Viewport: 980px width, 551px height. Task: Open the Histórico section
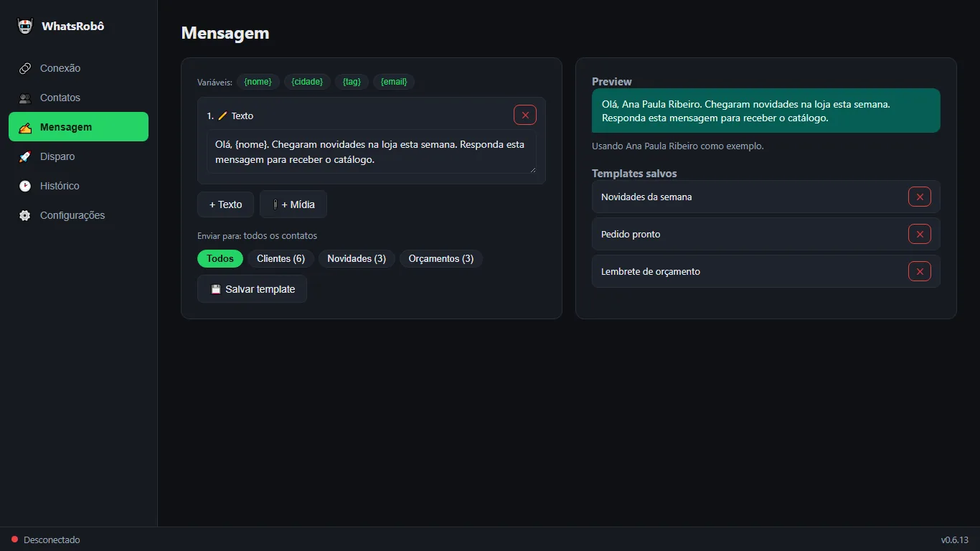(78, 186)
